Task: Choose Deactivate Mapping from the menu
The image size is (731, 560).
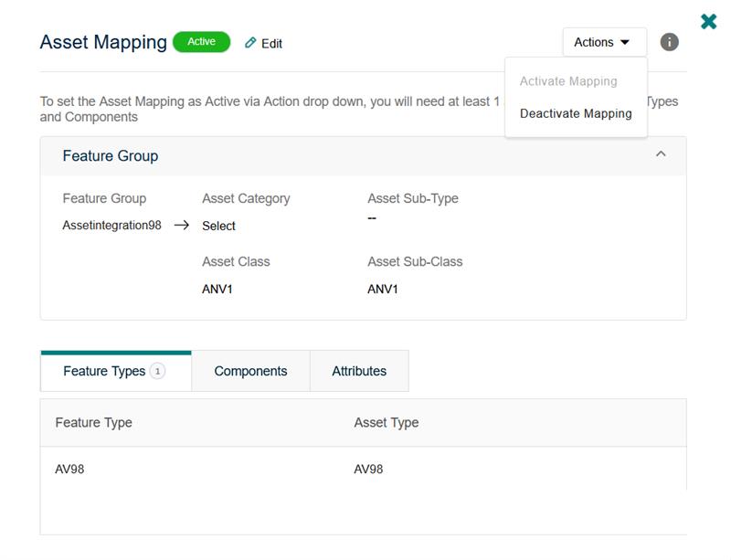Action: click(x=576, y=113)
